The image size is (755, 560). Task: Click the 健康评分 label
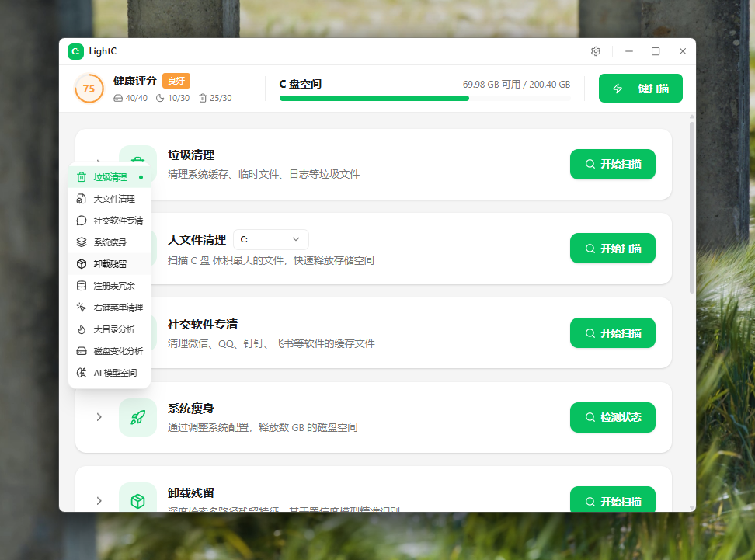click(x=135, y=81)
